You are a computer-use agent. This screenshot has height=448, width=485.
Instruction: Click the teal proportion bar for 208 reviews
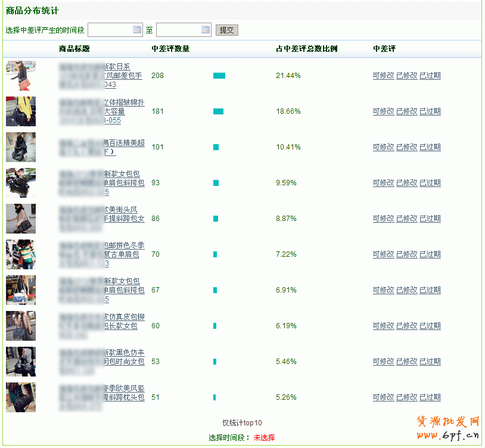[x=219, y=76]
